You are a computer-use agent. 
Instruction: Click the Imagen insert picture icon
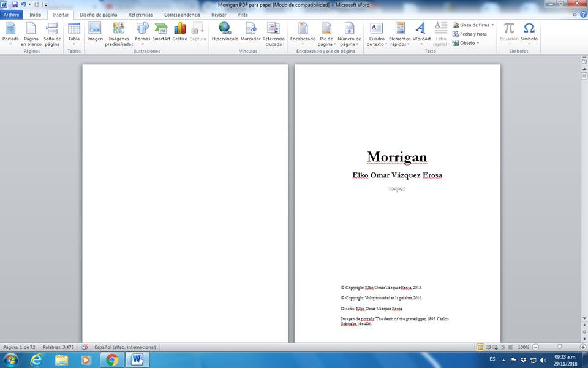coord(95,32)
